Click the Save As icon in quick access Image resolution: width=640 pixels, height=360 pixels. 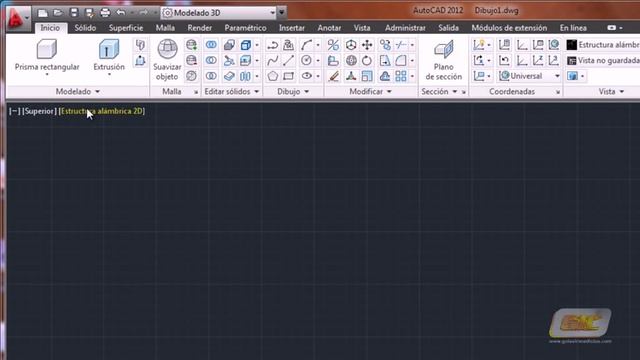[x=89, y=13]
